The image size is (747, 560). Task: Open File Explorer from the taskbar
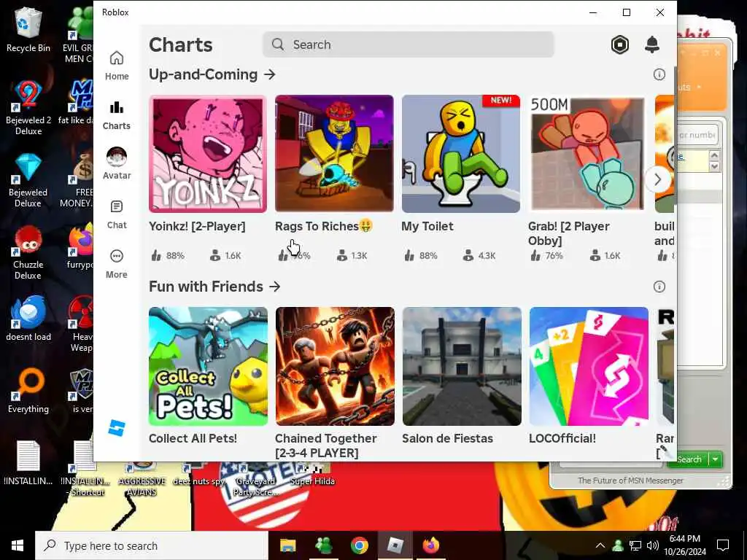pos(287,545)
